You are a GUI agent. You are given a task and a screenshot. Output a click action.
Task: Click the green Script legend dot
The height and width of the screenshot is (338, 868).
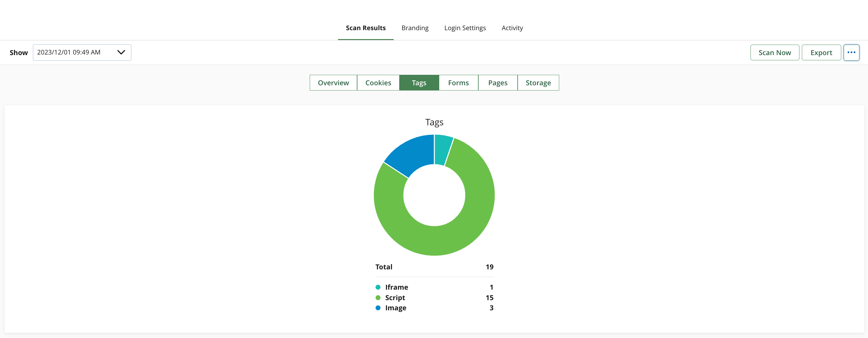[x=378, y=298]
